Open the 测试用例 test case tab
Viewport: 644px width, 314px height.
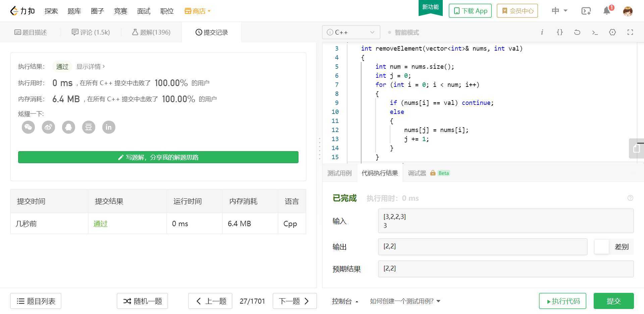point(339,173)
